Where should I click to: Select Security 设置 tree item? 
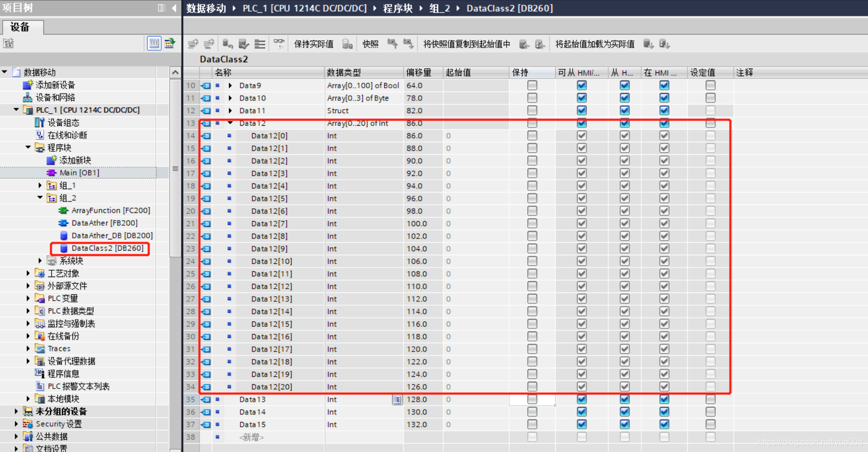click(x=59, y=424)
